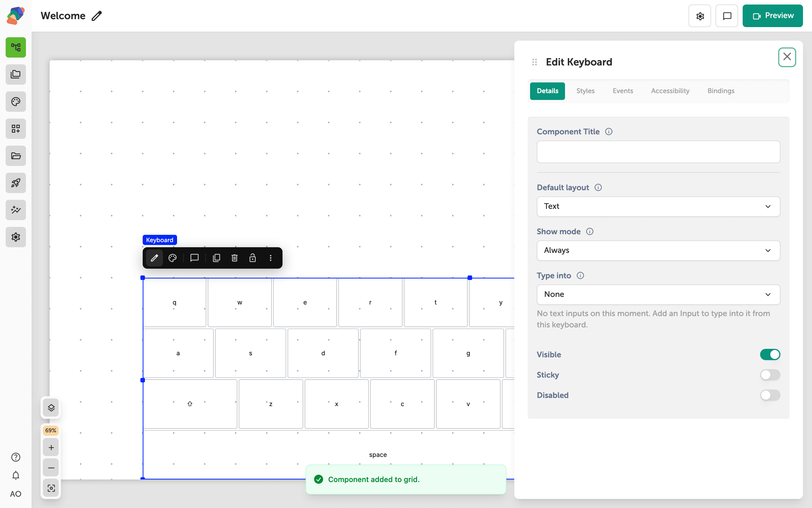The image size is (812, 508).
Task: Delete the Keyboard component with trash icon
Action: (x=235, y=258)
